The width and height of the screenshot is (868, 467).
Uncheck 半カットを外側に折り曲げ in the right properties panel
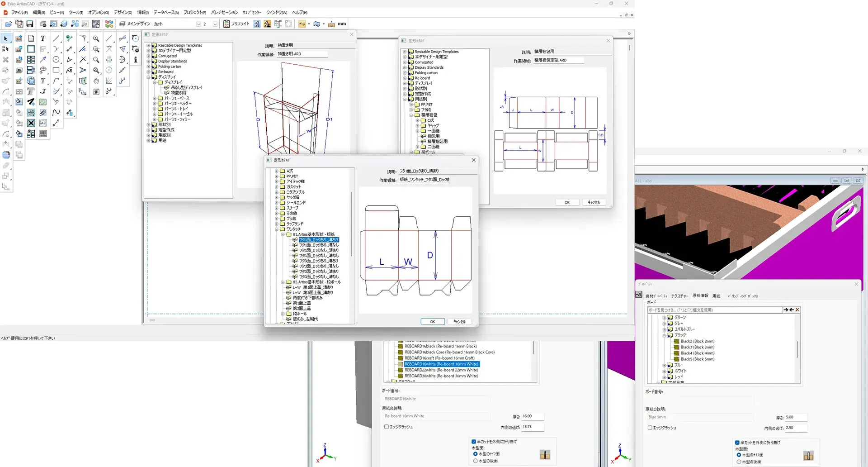[737, 443]
